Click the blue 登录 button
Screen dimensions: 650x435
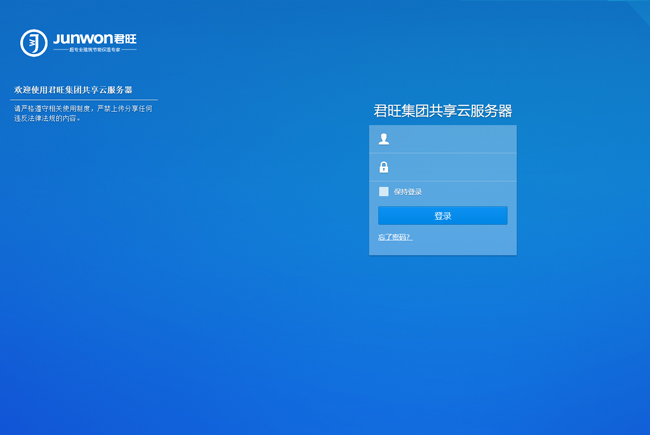tap(443, 216)
